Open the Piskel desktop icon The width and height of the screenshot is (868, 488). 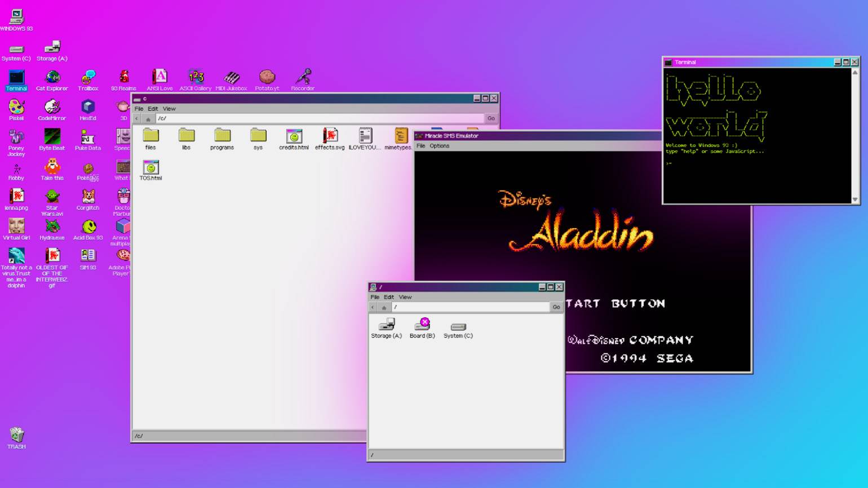[16, 108]
